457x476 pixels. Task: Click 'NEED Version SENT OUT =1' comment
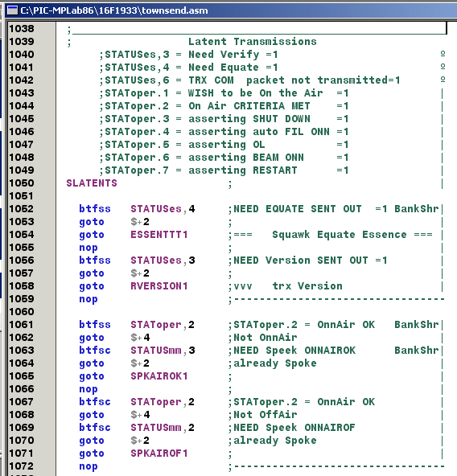(x=311, y=261)
